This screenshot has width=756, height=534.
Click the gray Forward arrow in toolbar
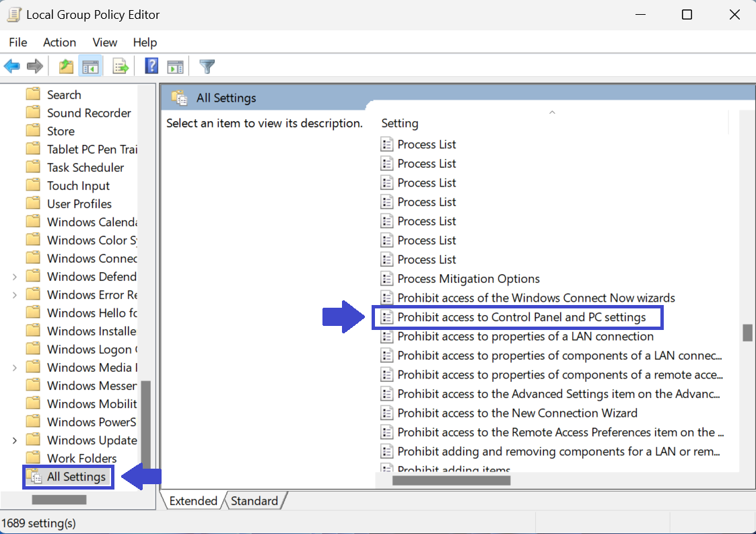35,66
